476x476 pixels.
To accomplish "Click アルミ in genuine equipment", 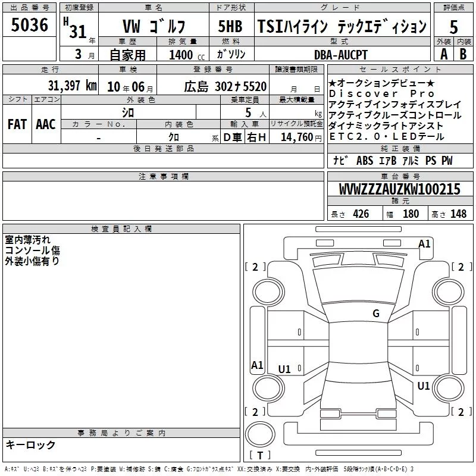I will pos(411,161).
